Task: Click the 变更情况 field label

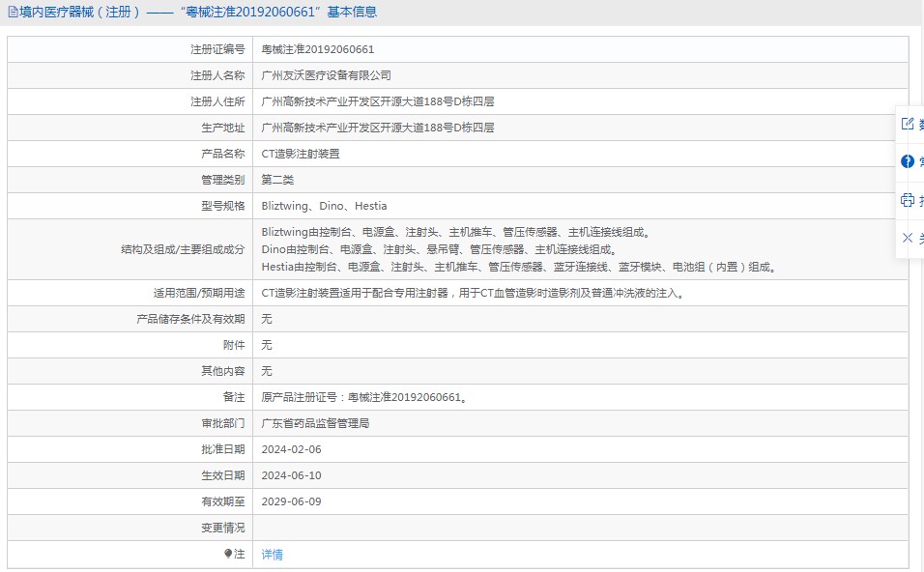Action: [x=222, y=528]
